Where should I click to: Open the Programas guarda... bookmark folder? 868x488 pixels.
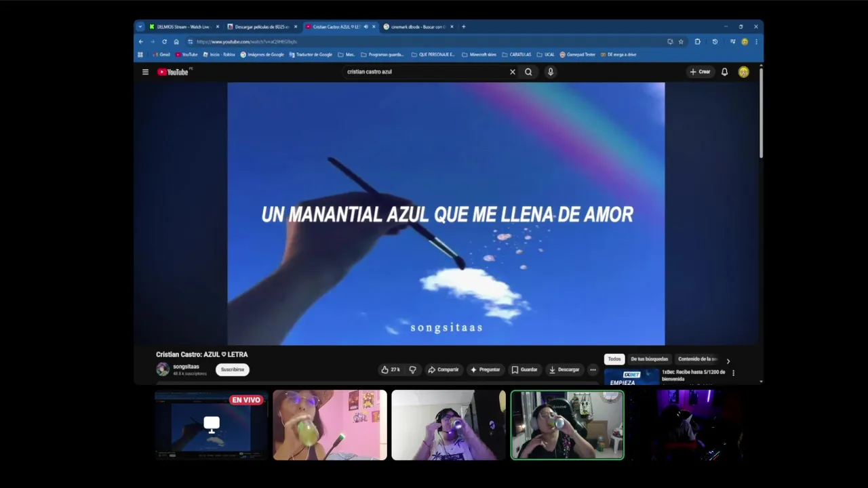(x=382, y=54)
